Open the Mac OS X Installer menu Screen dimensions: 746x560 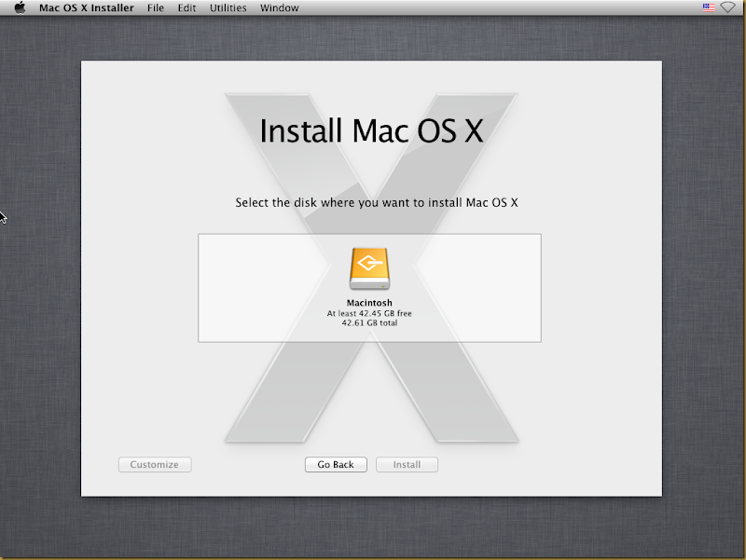click(x=87, y=8)
